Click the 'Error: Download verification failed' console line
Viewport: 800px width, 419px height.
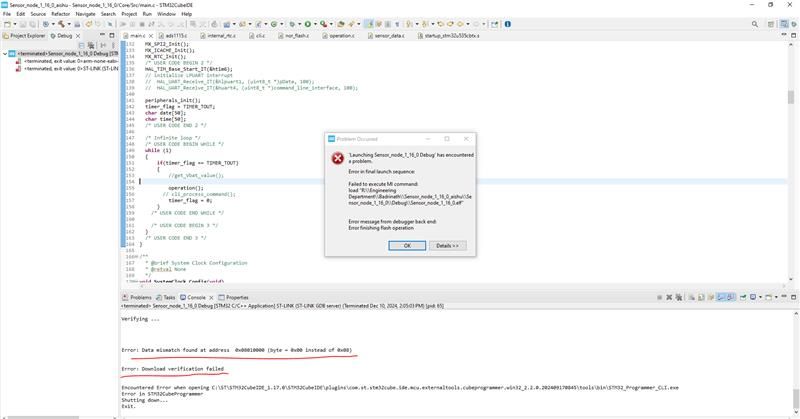pos(172,368)
